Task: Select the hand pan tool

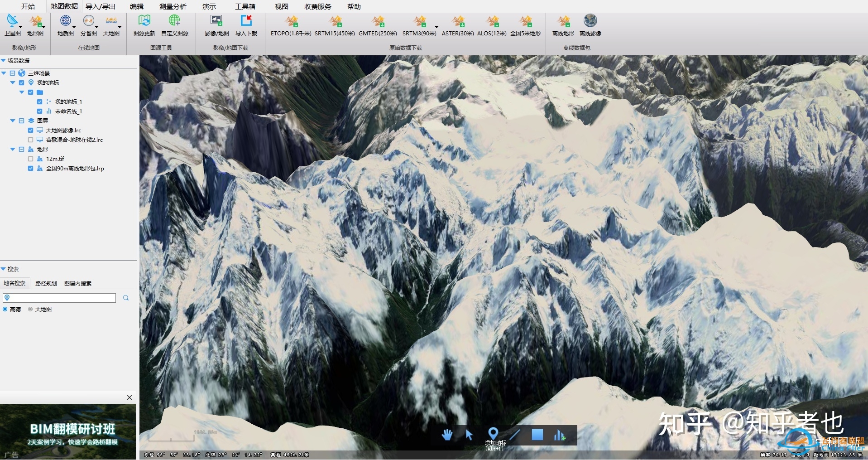Action: [447, 435]
